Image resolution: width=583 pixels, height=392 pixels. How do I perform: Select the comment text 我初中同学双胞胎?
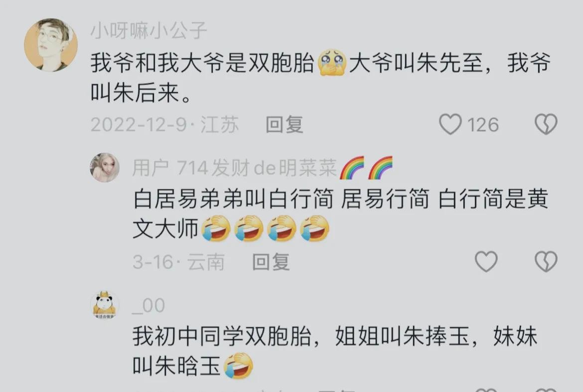tap(222, 336)
